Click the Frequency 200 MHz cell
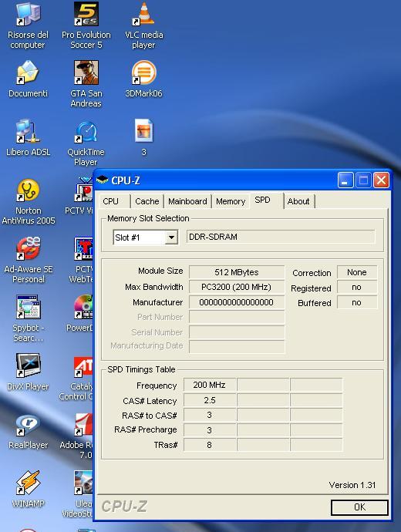The height and width of the screenshot is (532, 401). click(210, 385)
